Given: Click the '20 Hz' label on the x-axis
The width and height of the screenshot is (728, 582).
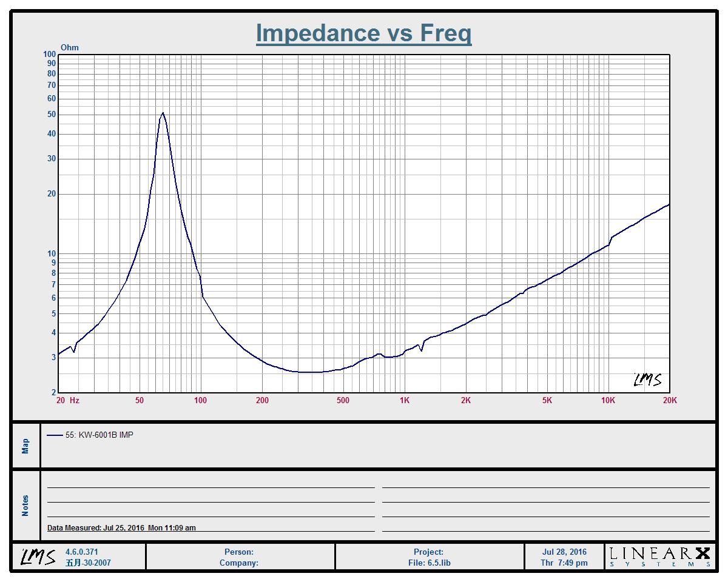Looking at the screenshot, I should 67,400.
